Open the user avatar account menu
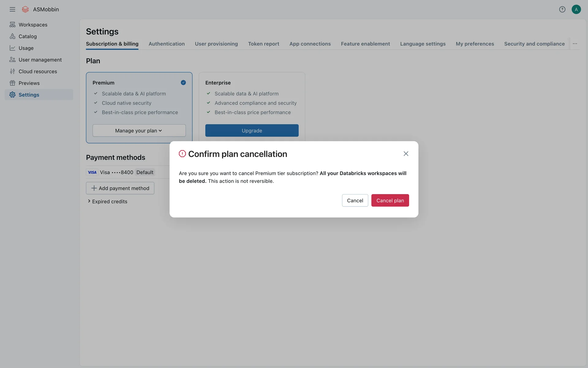Viewport: 588px width, 368px height. (x=576, y=9)
